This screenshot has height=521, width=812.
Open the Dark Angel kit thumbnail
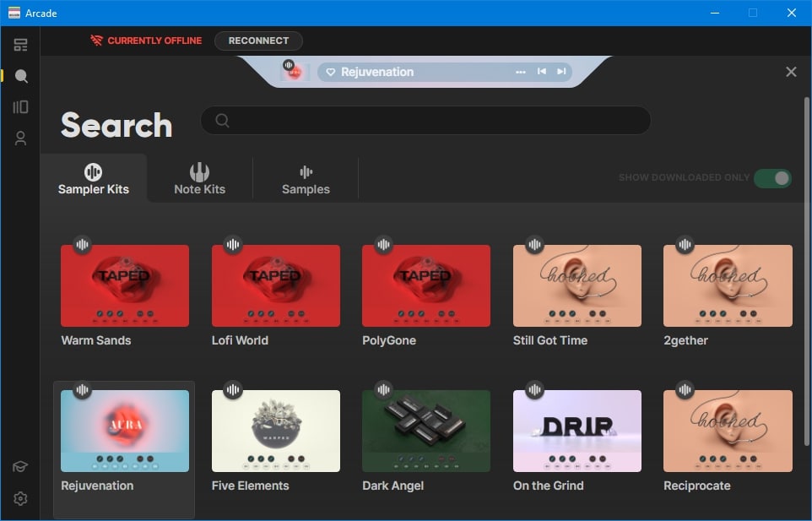[426, 431]
